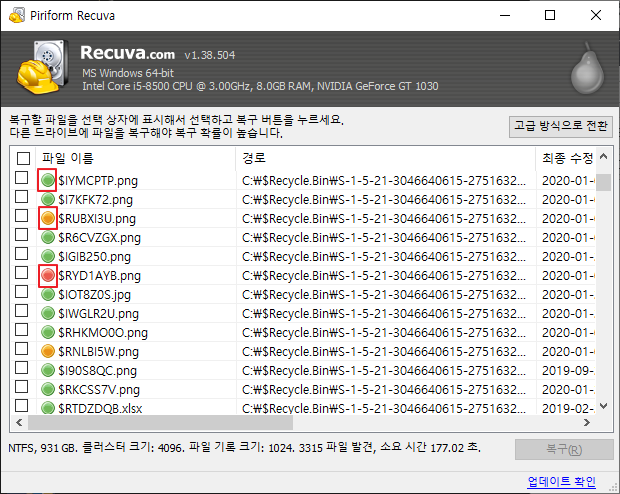Sort by the 파일 이름 column header
620x494 pixels.
tap(135, 158)
